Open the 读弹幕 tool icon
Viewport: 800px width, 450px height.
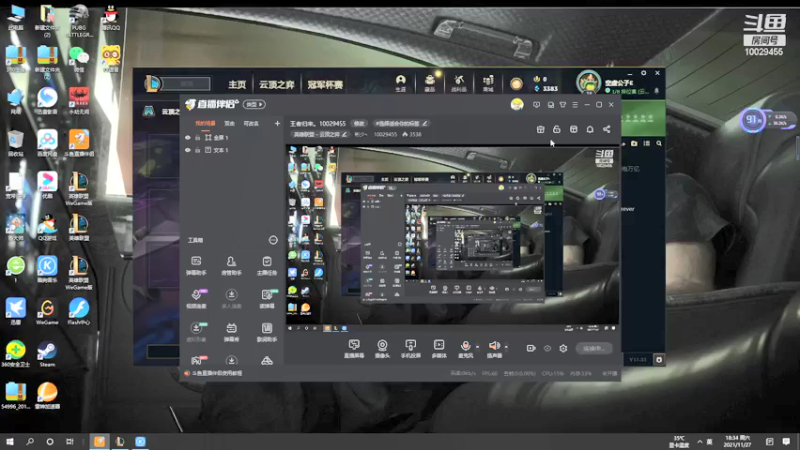click(x=267, y=298)
